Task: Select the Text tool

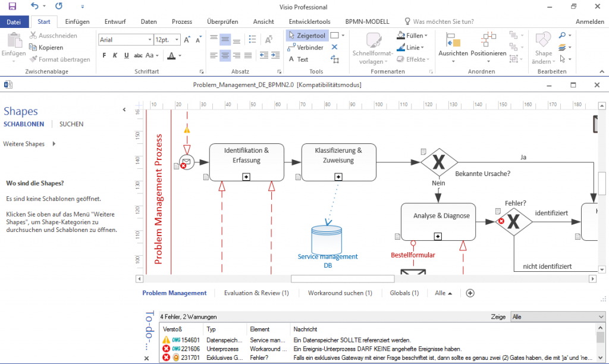Action: [x=299, y=59]
